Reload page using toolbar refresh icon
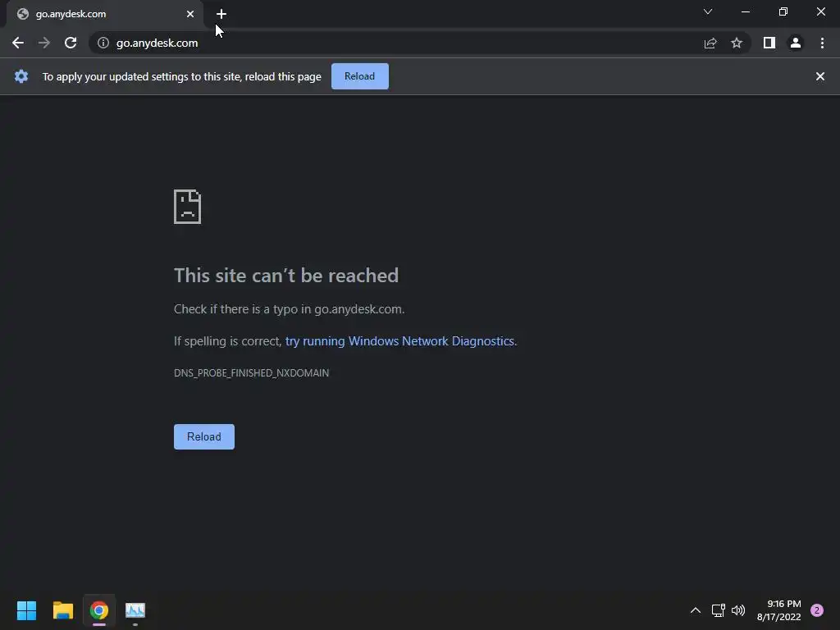The width and height of the screenshot is (840, 630). click(x=71, y=43)
